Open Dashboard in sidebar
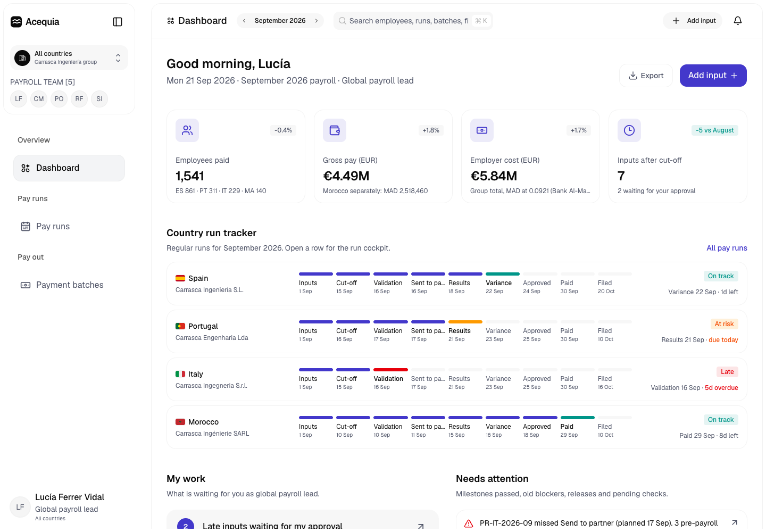 pos(69,168)
